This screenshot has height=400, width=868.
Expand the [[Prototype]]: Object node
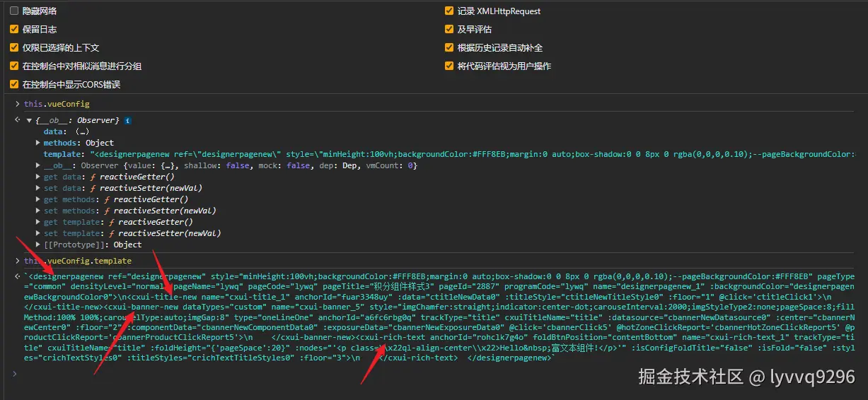coord(37,245)
